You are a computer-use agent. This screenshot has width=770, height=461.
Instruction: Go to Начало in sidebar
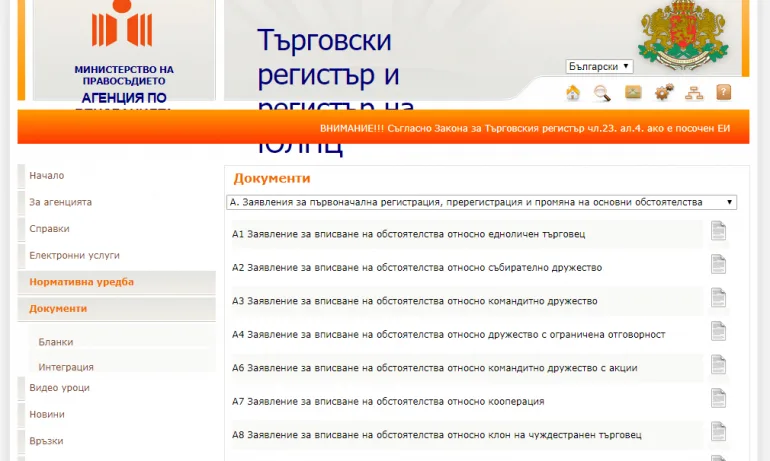point(47,175)
